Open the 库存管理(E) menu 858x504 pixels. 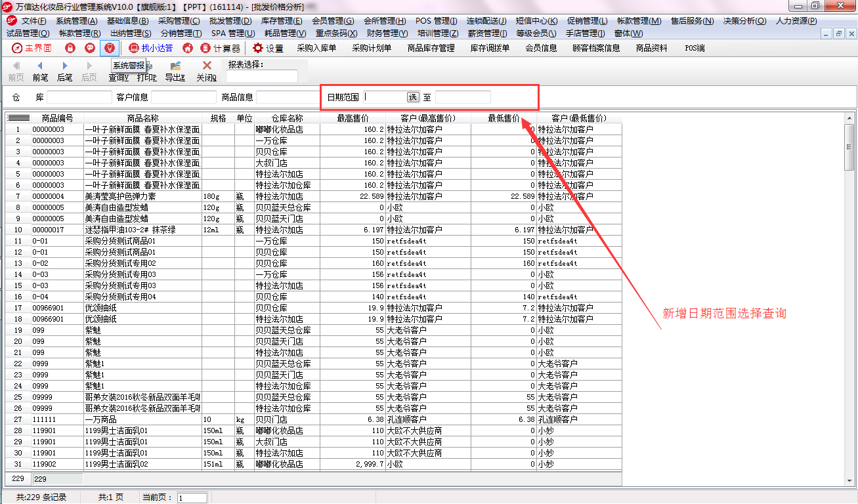[282, 21]
